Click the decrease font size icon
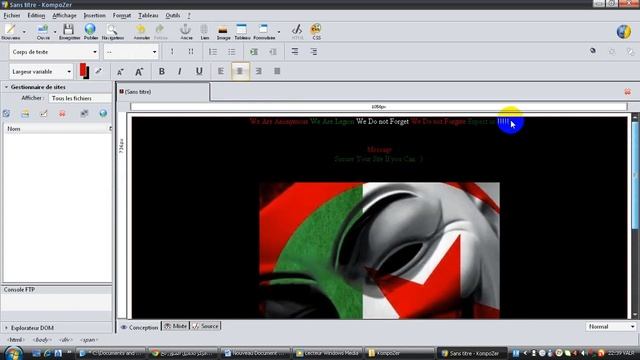640x360 pixels. (x=120, y=72)
